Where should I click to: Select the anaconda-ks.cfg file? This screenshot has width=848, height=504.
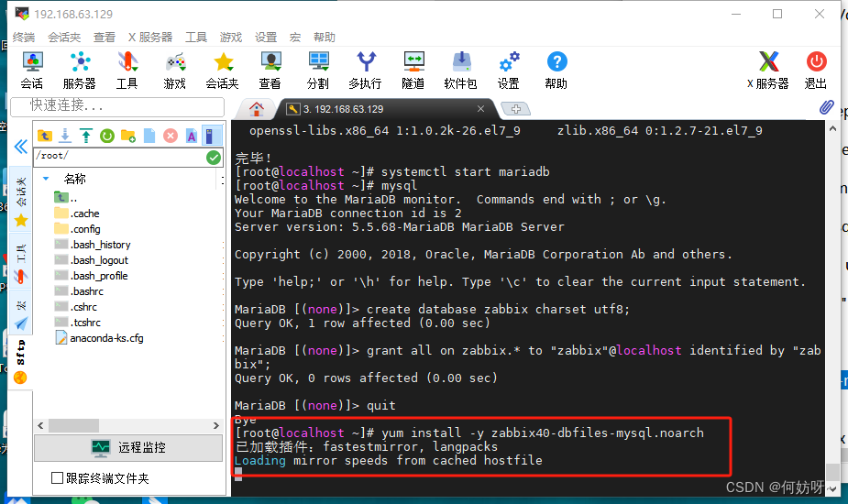tap(100, 338)
